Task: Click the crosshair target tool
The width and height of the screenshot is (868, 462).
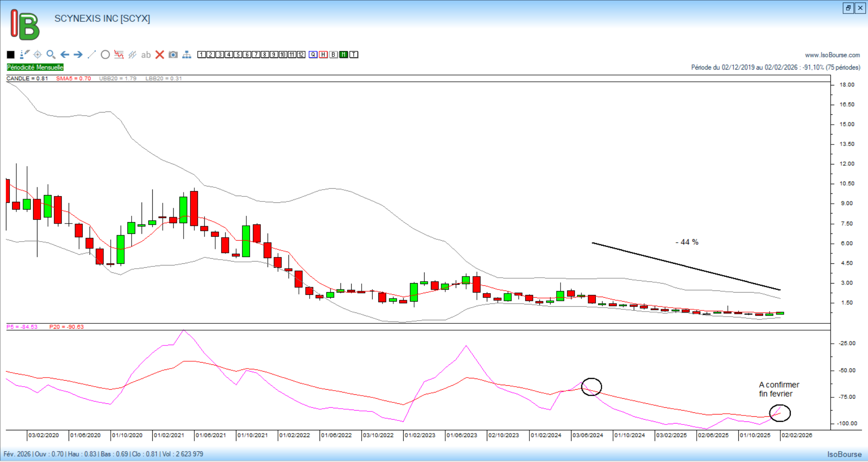Action: point(38,55)
